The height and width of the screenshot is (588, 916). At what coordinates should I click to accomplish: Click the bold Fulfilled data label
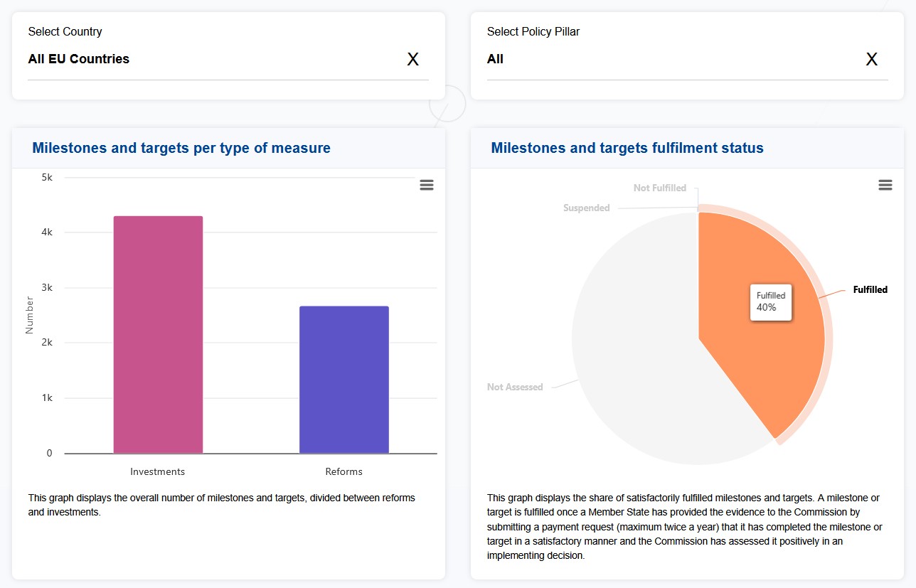click(870, 290)
